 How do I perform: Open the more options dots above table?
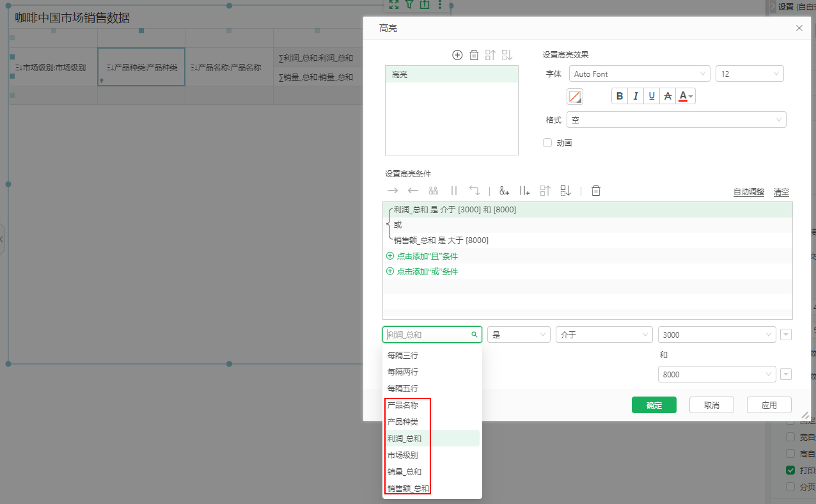pos(439,4)
